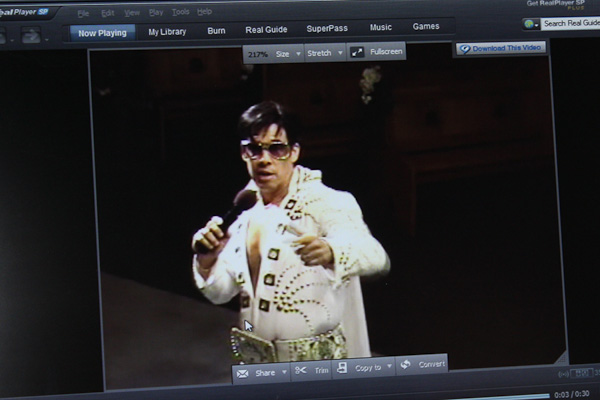Viewport: 600px width, 400px height.
Task: Switch to the My Library tab
Action: (167, 32)
